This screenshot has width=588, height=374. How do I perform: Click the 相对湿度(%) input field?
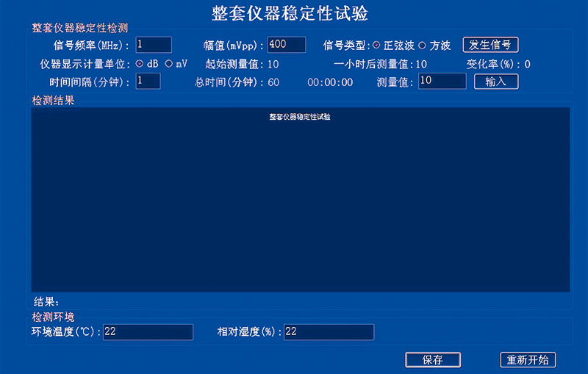pos(329,332)
